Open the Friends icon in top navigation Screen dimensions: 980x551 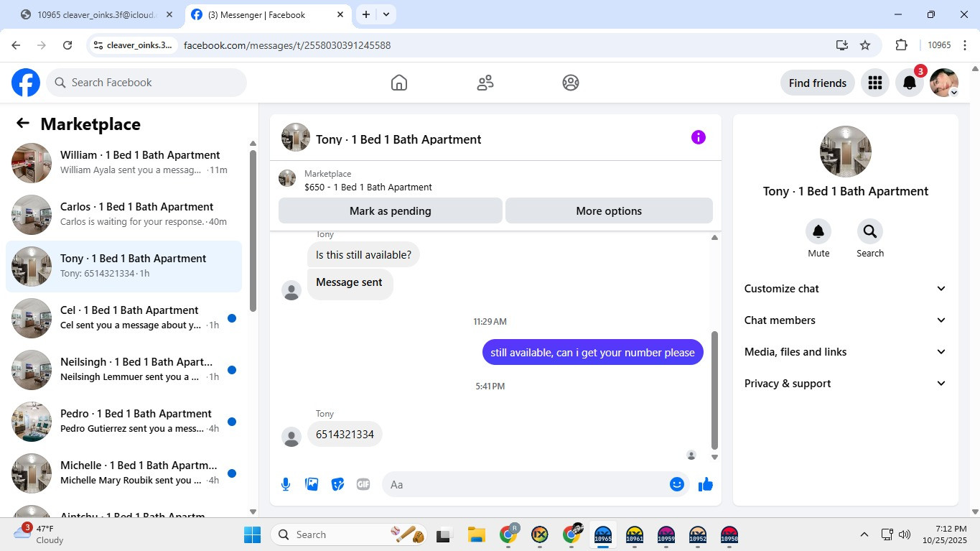485,83
